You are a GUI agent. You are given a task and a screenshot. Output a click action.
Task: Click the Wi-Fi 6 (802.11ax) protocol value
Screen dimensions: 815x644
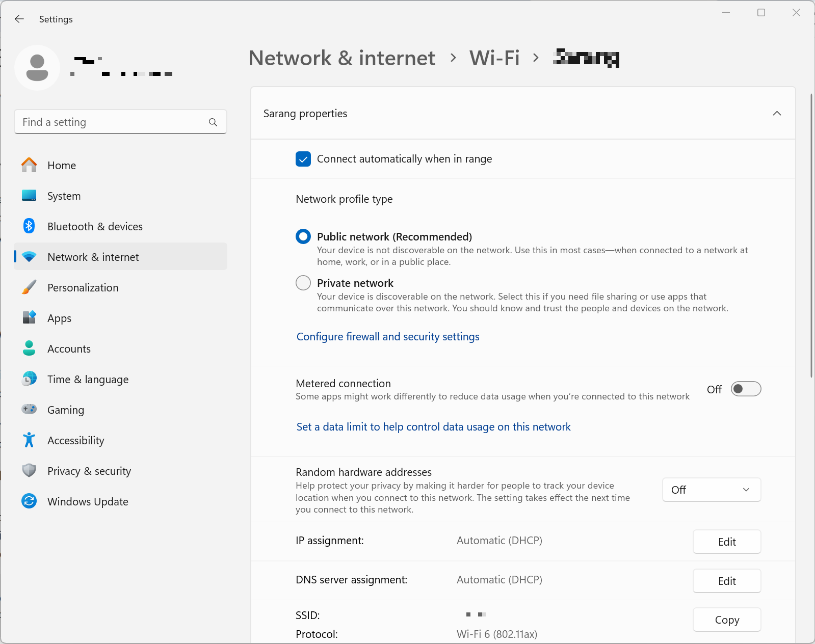497,634
